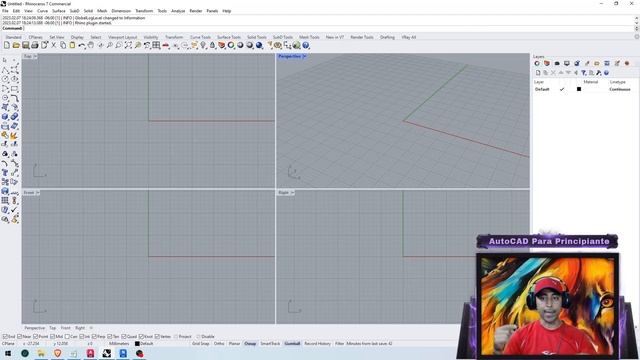Select the Default layer name row
The image size is (640, 360).
tap(542, 89)
